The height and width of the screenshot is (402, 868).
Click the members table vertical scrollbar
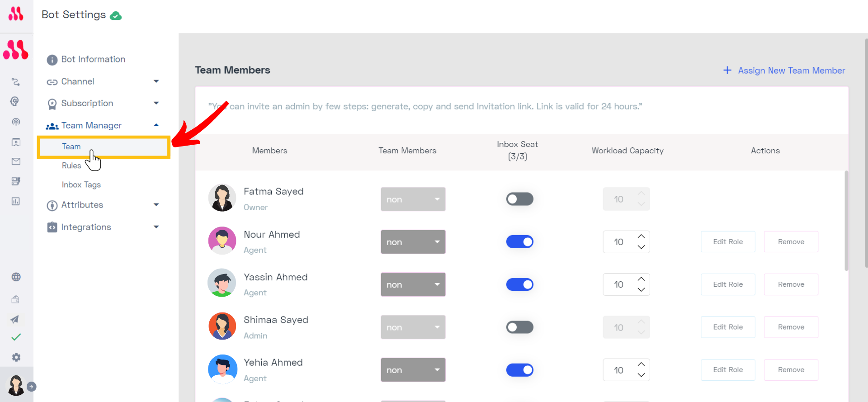[846, 221]
